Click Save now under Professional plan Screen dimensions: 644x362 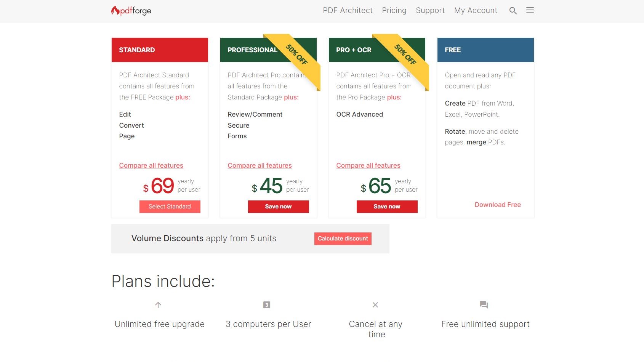coord(279,207)
